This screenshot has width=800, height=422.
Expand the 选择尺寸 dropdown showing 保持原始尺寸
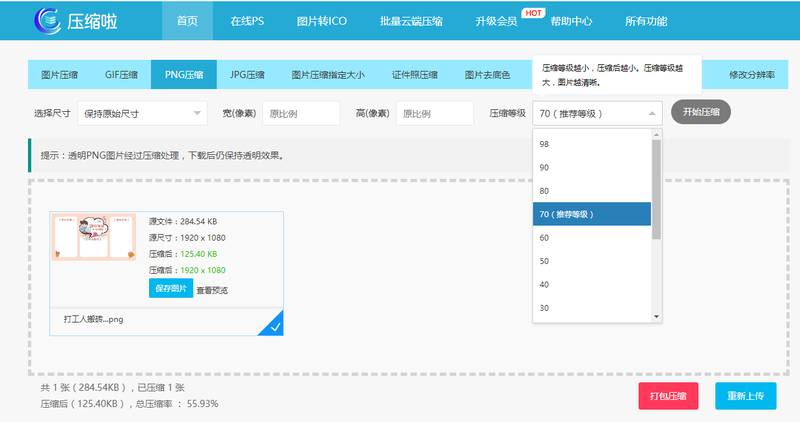tap(142, 113)
